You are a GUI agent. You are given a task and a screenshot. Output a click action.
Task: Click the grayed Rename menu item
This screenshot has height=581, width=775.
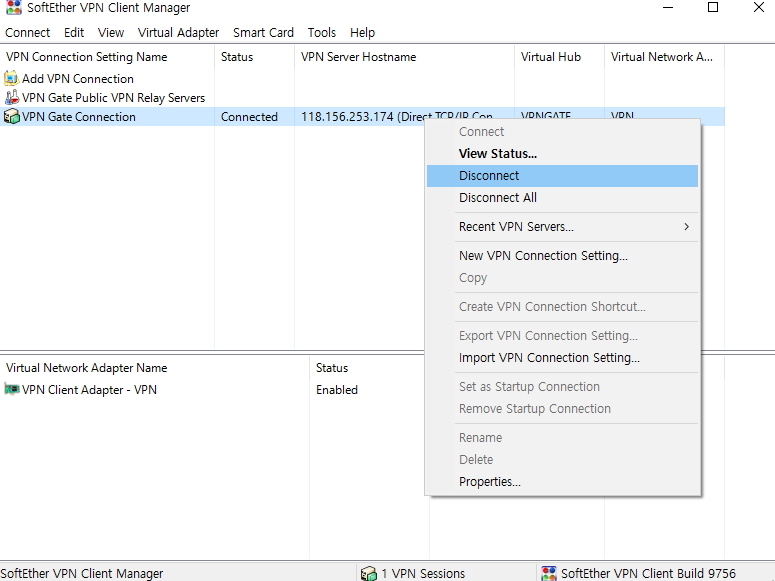[562, 438]
